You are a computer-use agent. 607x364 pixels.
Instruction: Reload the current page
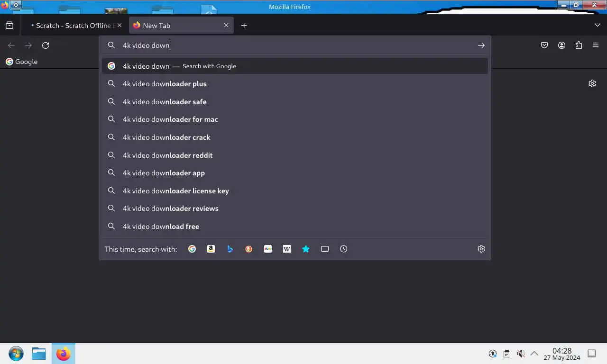(x=46, y=45)
